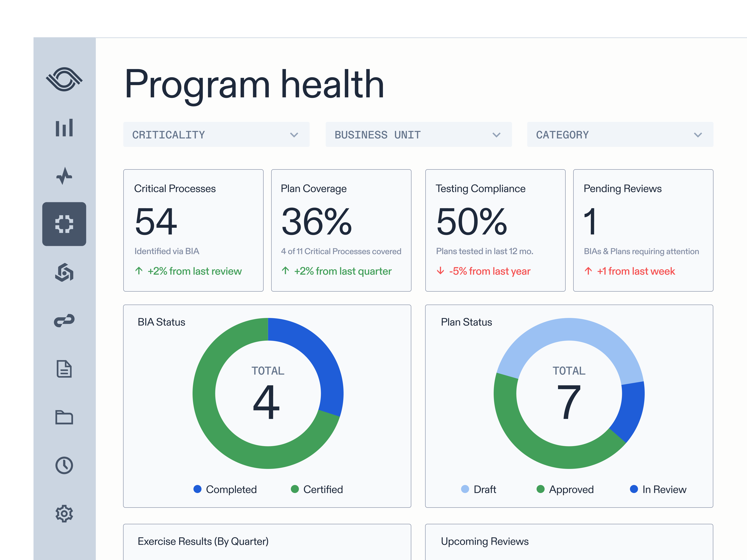The image size is (747, 560).
Task: Click the Exercise Results (By Quarter) heading
Action: [203, 541]
